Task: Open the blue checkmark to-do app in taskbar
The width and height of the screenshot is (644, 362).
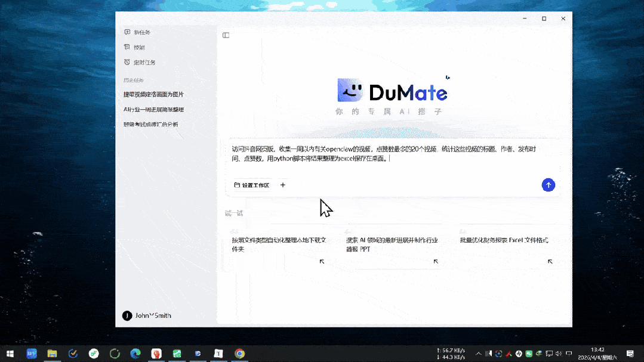Action: pos(73,354)
